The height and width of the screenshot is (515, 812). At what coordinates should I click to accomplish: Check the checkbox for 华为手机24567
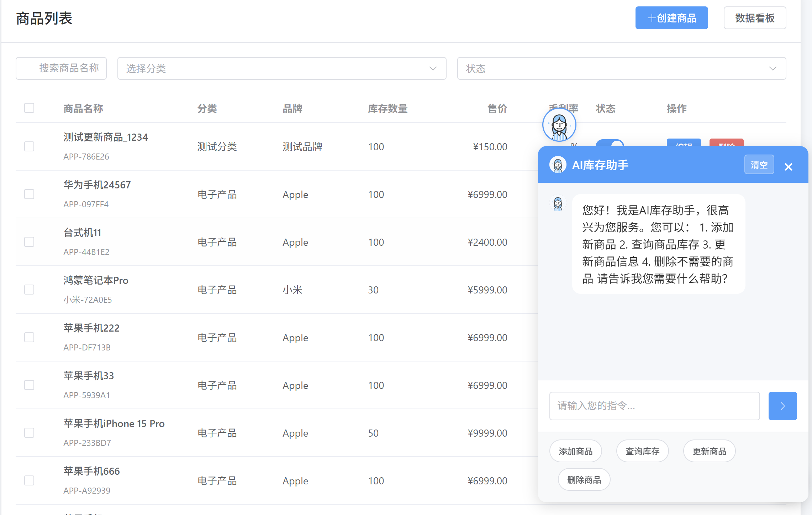pos(29,194)
